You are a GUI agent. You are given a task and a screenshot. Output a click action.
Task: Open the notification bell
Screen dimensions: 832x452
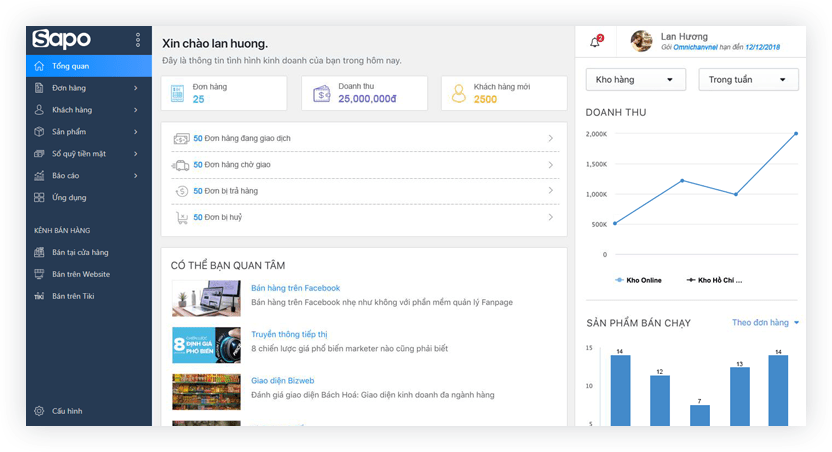(x=595, y=41)
